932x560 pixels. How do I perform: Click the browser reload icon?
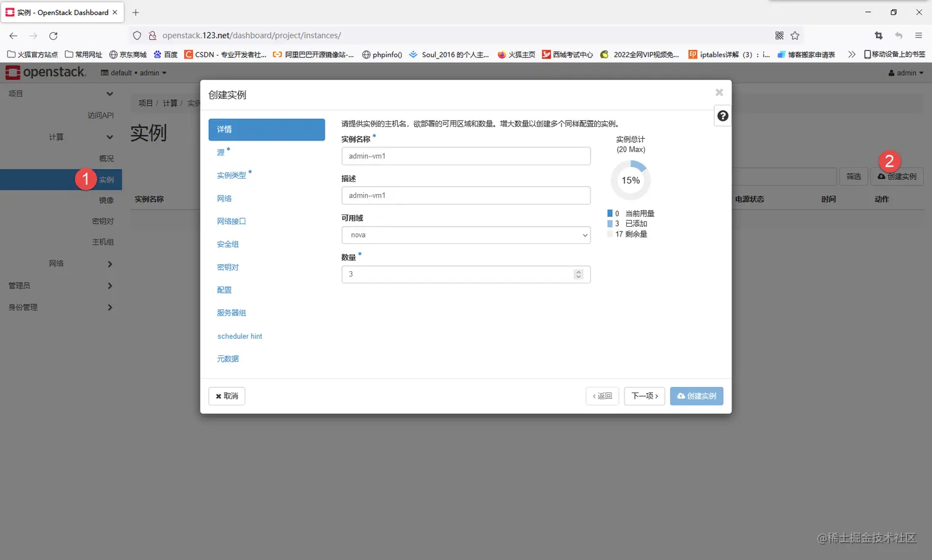pos(54,36)
